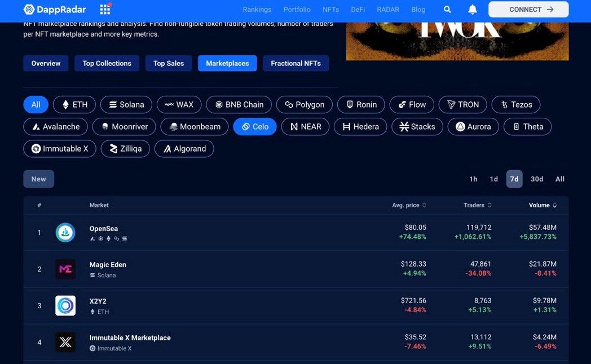The width and height of the screenshot is (591, 364).
Task: Open the notifications bell icon
Action: (x=472, y=10)
